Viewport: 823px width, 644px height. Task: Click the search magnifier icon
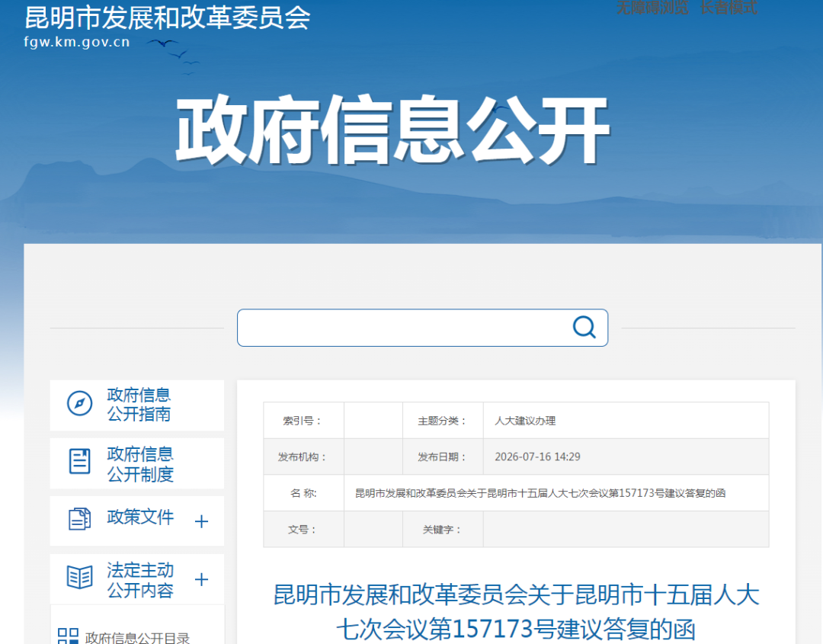tap(584, 327)
